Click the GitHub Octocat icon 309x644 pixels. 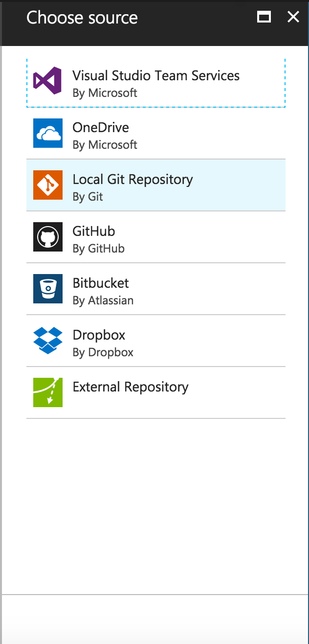click(x=47, y=237)
